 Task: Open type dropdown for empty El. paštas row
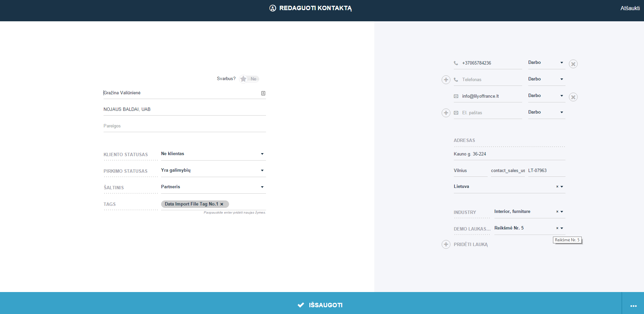coord(547,112)
